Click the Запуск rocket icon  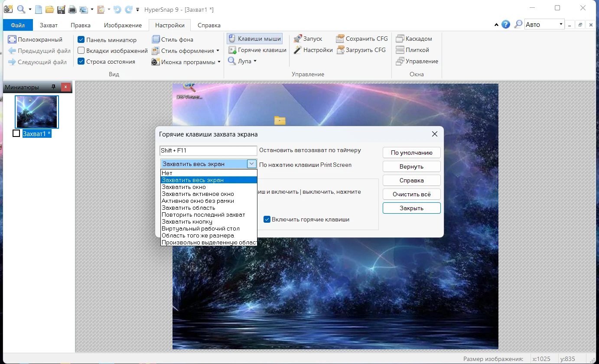pyautogui.click(x=297, y=39)
